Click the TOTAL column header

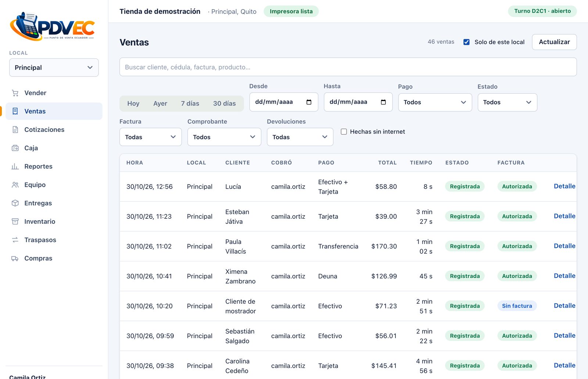pyautogui.click(x=387, y=162)
